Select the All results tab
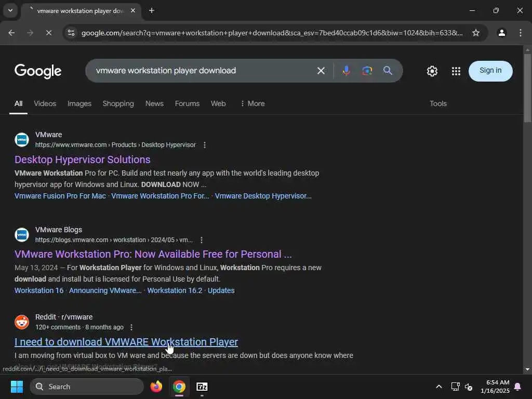The width and height of the screenshot is (532, 399). 18,103
